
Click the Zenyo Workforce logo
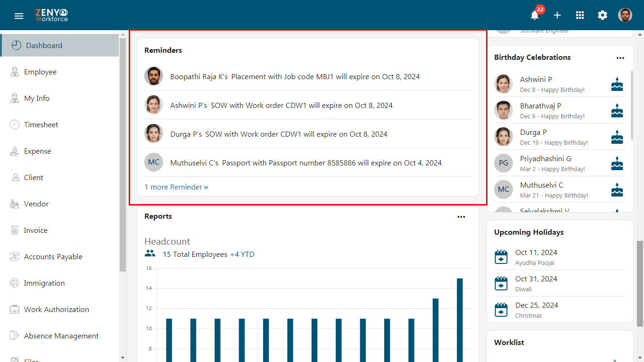tap(52, 15)
